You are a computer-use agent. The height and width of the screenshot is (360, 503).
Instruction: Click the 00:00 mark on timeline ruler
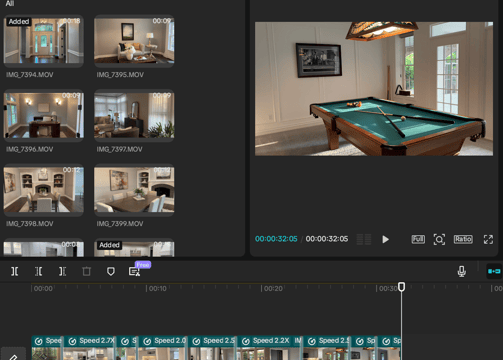point(43,289)
